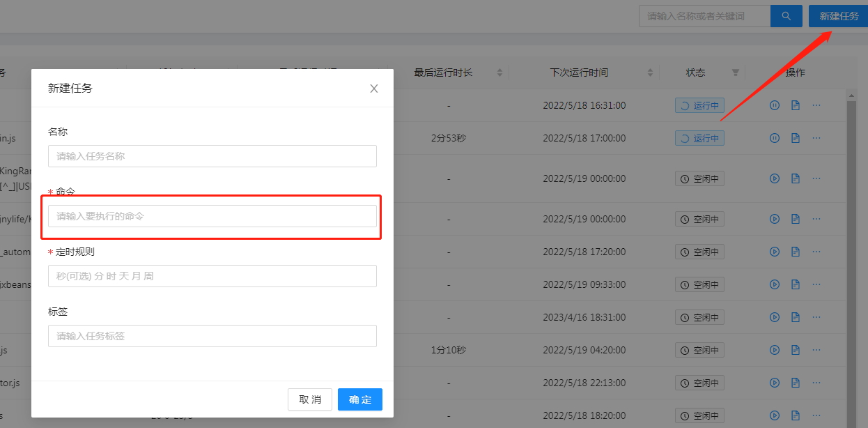868x428 pixels.
Task: Click the 确定 confirm button
Action: (x=360, y=399)
